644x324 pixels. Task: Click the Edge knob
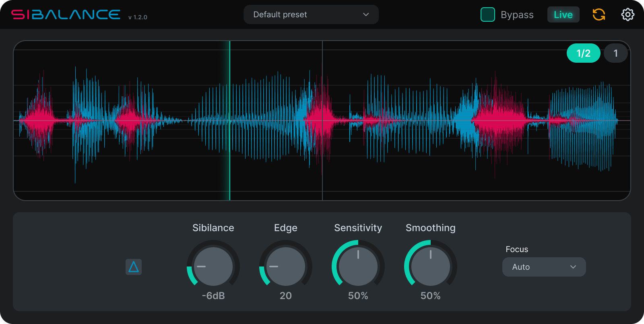(286, 267)
